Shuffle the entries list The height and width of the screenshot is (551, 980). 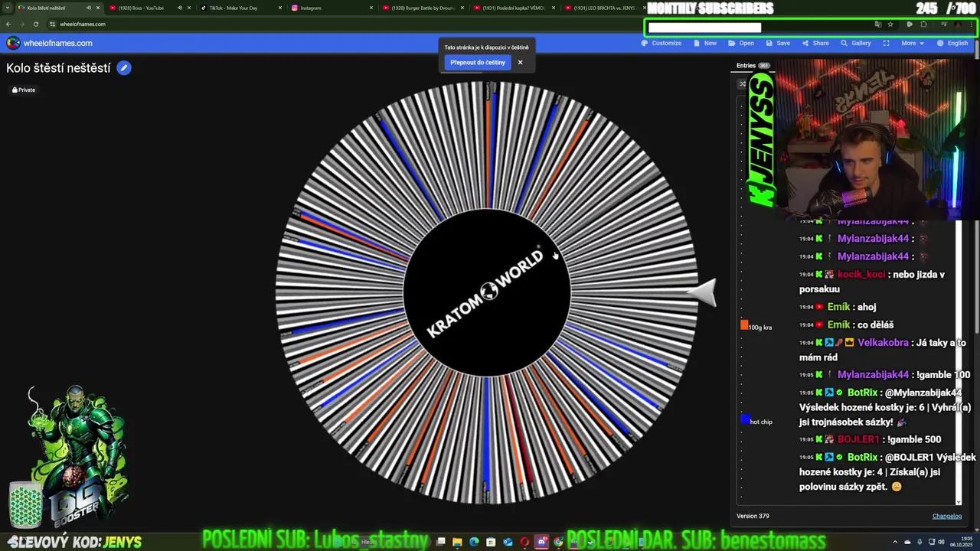(742, 84)
